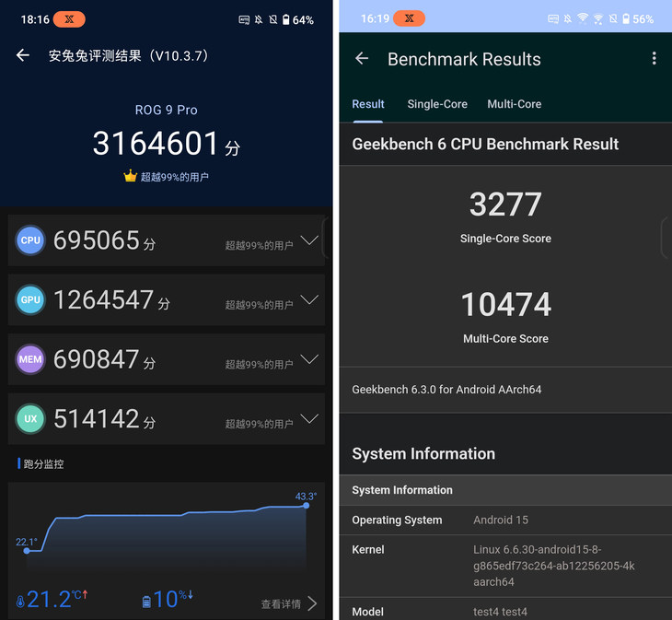Open Geekbench three-dot overflow menu
The width and height of the screenshot is (672, 620).
pyautogui.click(x=654, y=58)
